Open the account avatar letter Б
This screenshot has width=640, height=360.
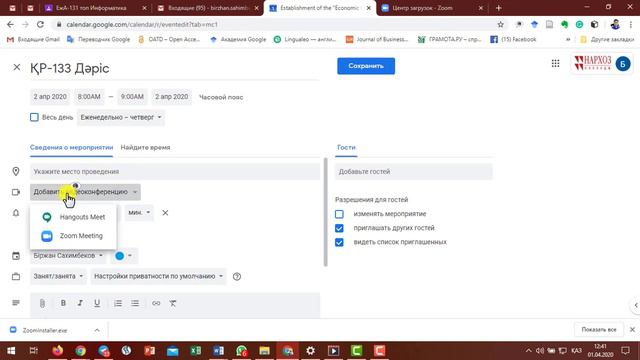coord(623,64)
